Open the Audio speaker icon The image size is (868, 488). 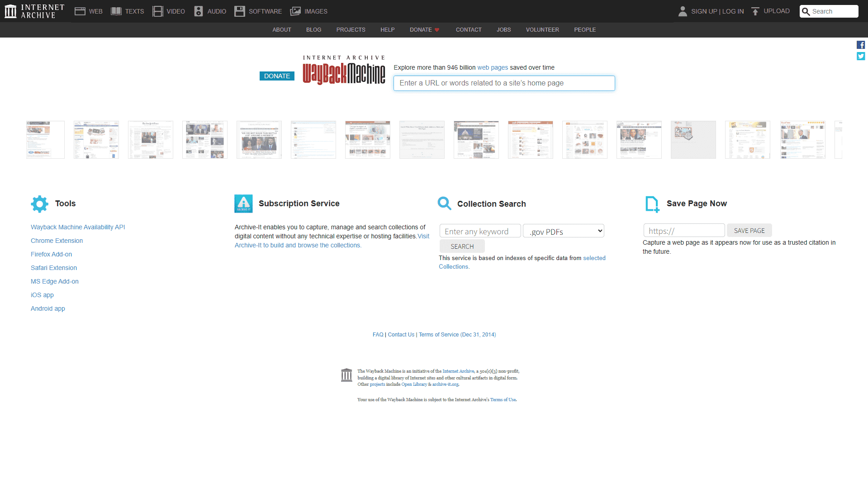point(199,11)
